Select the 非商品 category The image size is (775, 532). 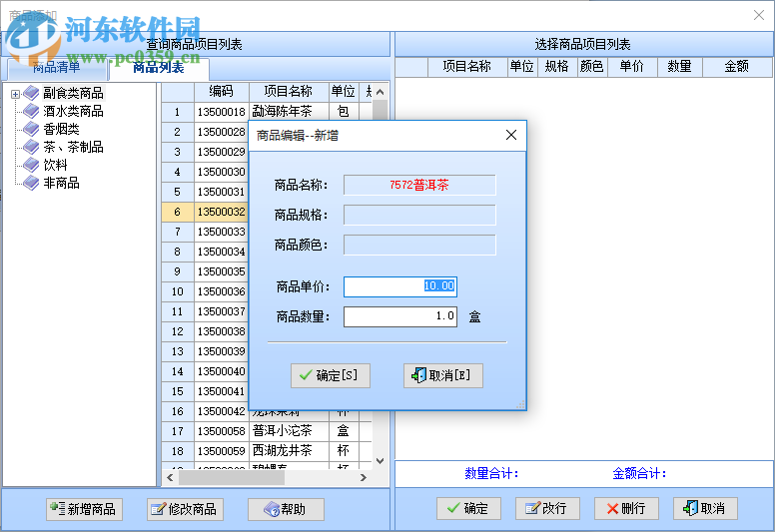point(61,183)
